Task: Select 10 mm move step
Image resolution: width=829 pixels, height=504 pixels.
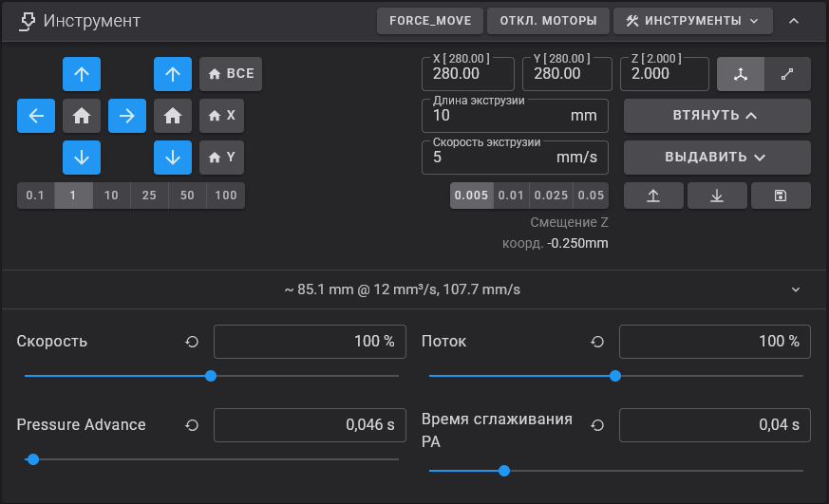Action: 111,196
